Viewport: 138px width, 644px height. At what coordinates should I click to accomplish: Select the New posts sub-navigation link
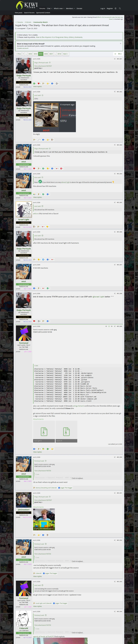(18, 13)
